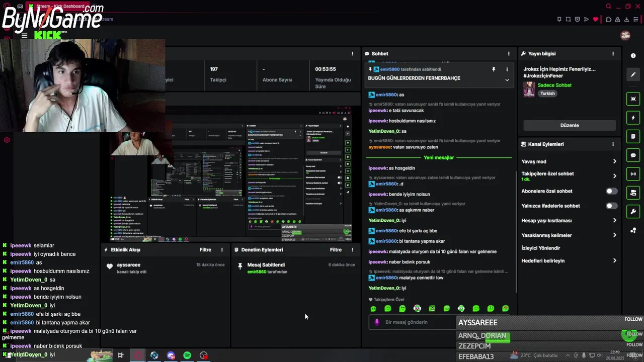Viewport: 644px width, 362px height.
Task: Open the Sadece Sohbet category link
Action: coord(554,85)
